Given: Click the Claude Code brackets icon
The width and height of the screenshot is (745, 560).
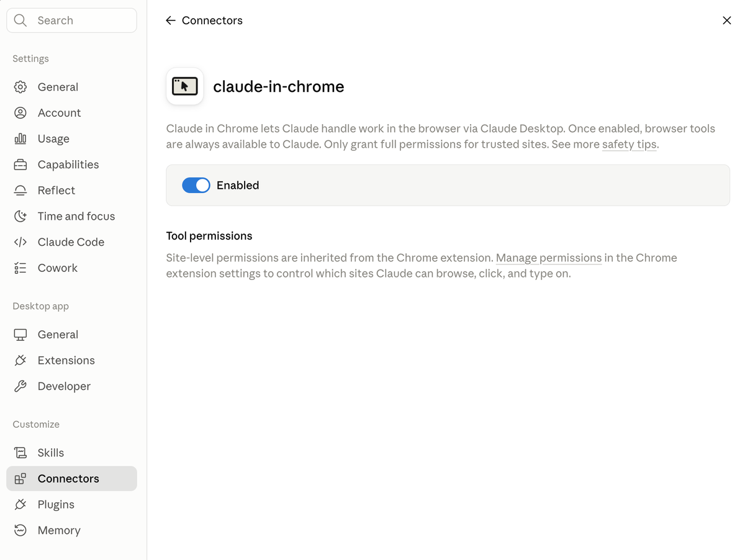Looking at the screenshot, I should (x=20, y=242).
